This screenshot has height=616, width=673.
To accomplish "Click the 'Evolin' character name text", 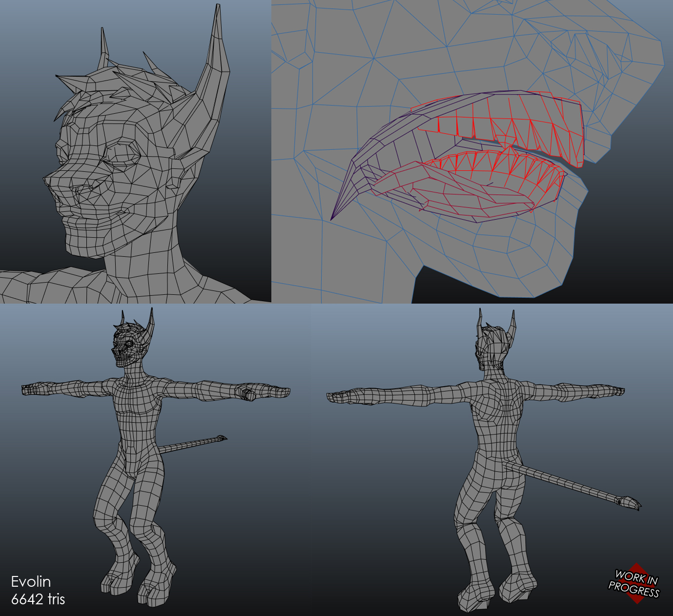I will (x=31, y=582).
